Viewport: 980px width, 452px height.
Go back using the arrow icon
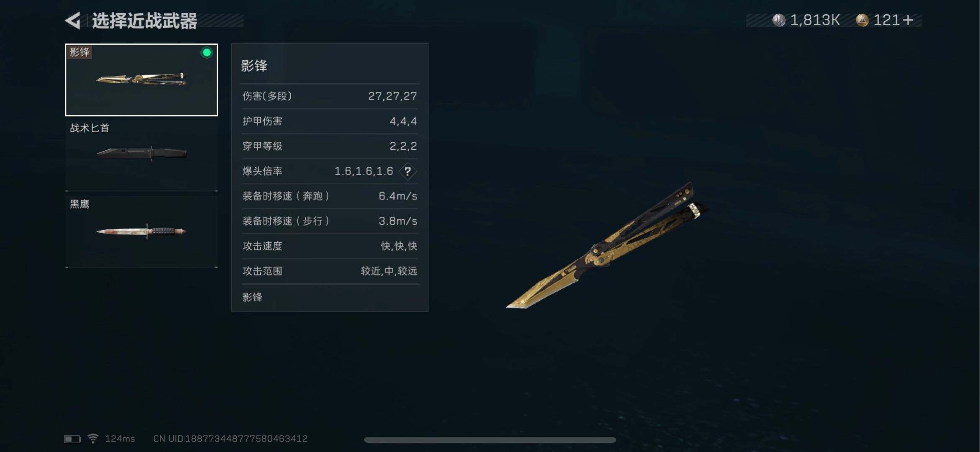click(73, 21)
